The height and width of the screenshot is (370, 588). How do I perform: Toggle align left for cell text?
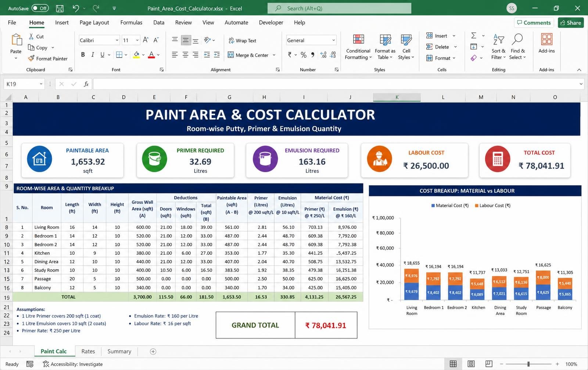[175, 55]
